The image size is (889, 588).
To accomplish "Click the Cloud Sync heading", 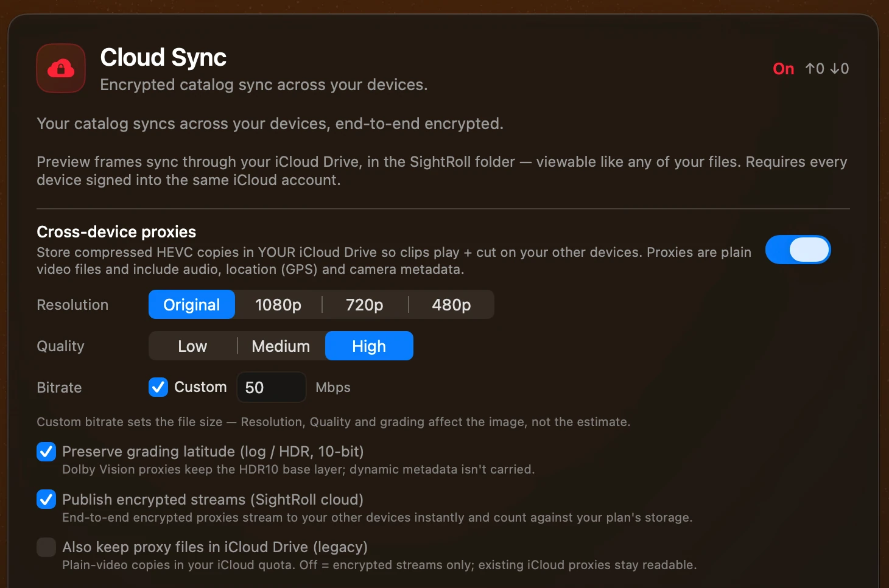I will point(163,57).
